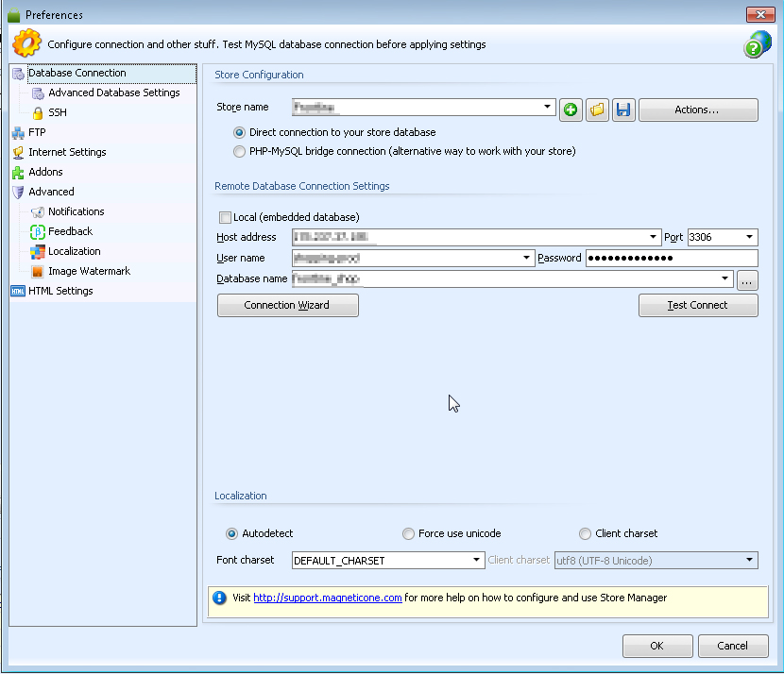Screen dimensions: 784x674
Task: Open Advanced Database Settings page
Action: pos(114,93)
